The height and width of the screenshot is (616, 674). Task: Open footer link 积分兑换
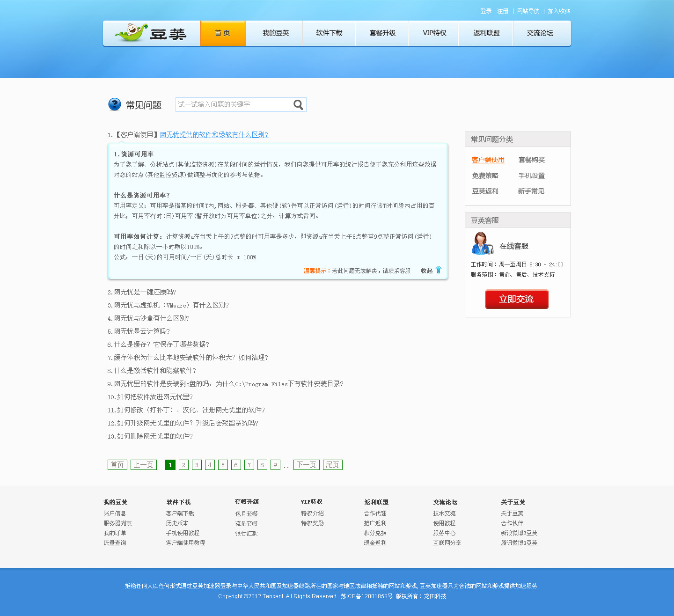[x=375, y=533]
